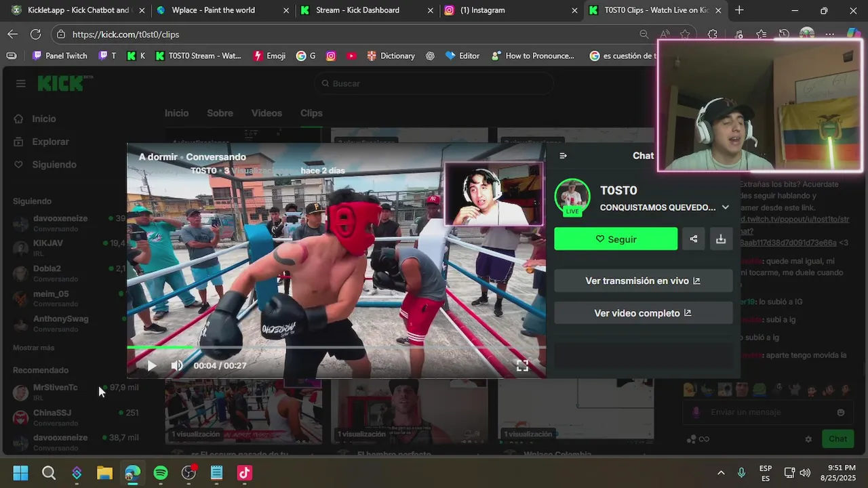Open File Explorer from the taskbar
868x488 pixels.
click(104, 472)
